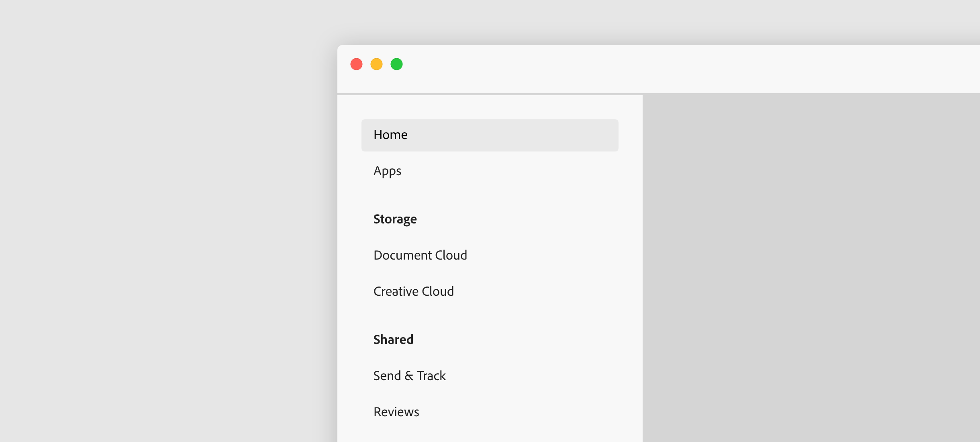The image size is (980, 442).
Task: Minimize window using yellow button
Action: tap(376, 64)
